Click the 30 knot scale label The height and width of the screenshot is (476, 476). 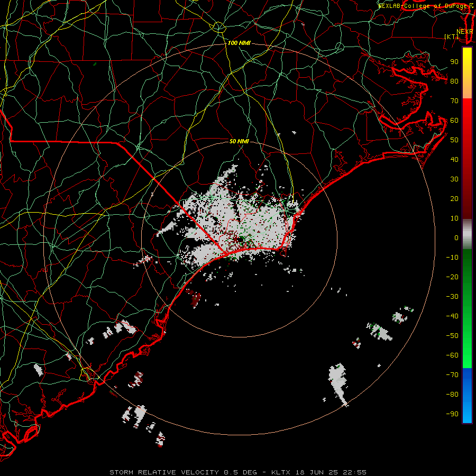(x=454, y=179)
